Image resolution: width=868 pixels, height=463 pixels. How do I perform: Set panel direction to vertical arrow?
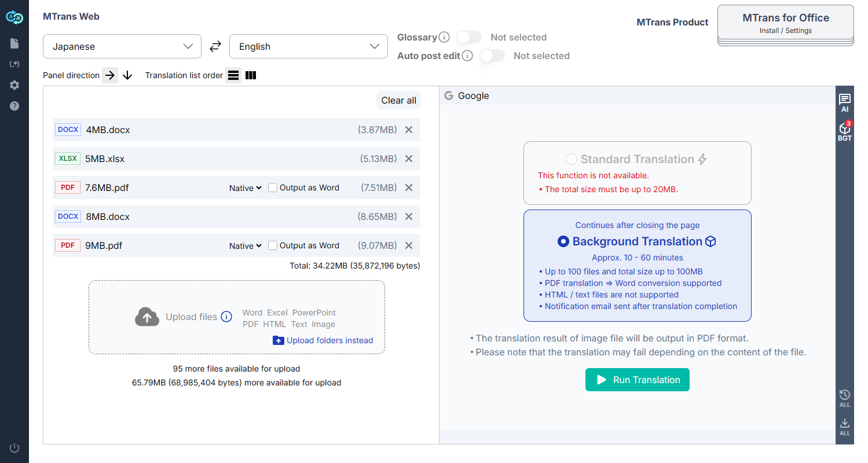pos(128,75)
